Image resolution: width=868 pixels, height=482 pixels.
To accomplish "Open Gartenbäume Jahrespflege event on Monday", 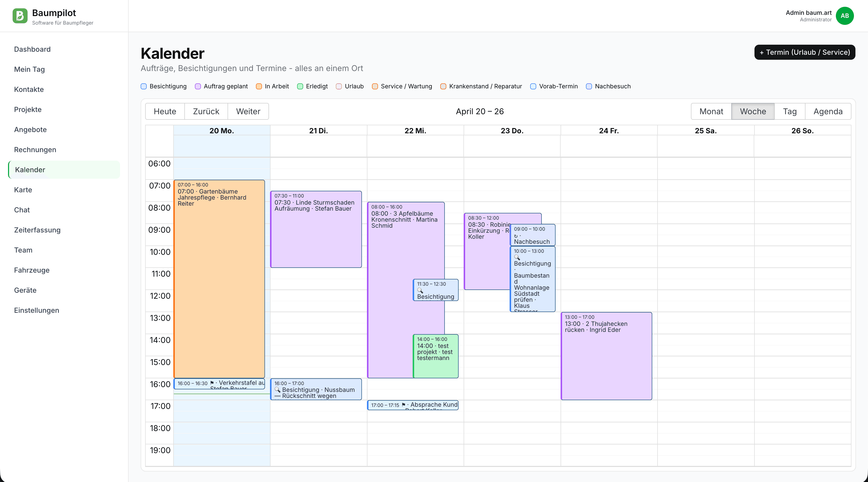I will (219, 279).
